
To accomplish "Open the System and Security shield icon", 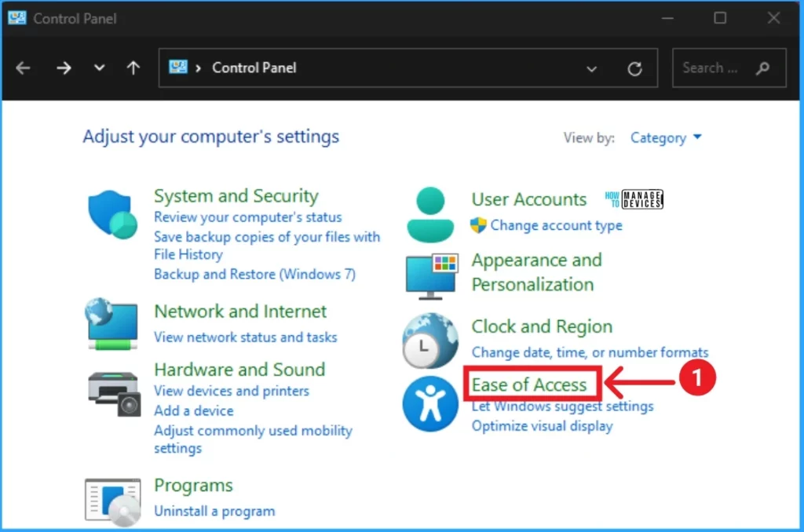I will 112,214.
